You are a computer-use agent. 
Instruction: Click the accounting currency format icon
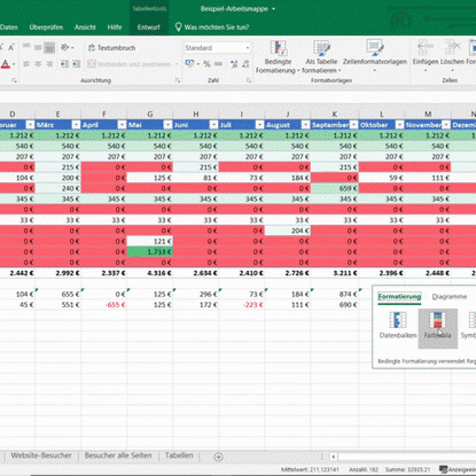coord(190,64)
